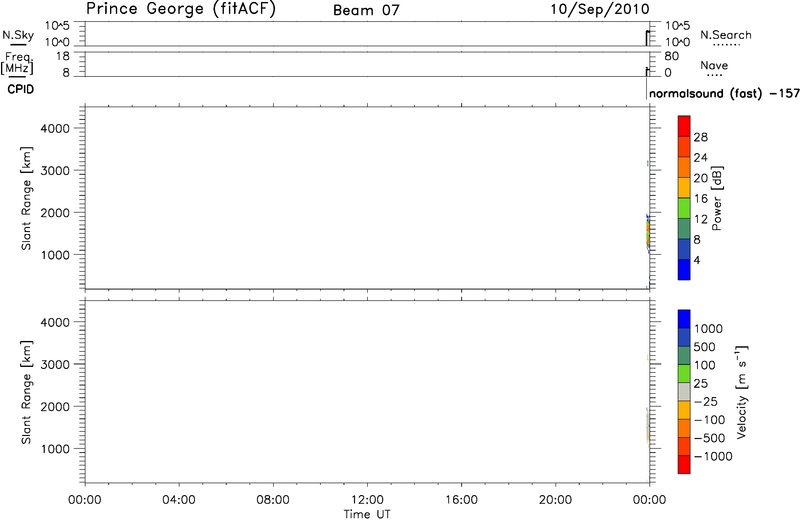The width and height of the screenshot is (800, 520).
Task: Click the '-500' value on Velocity colorbar
Action: pyautogui.click(x=709, y=438)
